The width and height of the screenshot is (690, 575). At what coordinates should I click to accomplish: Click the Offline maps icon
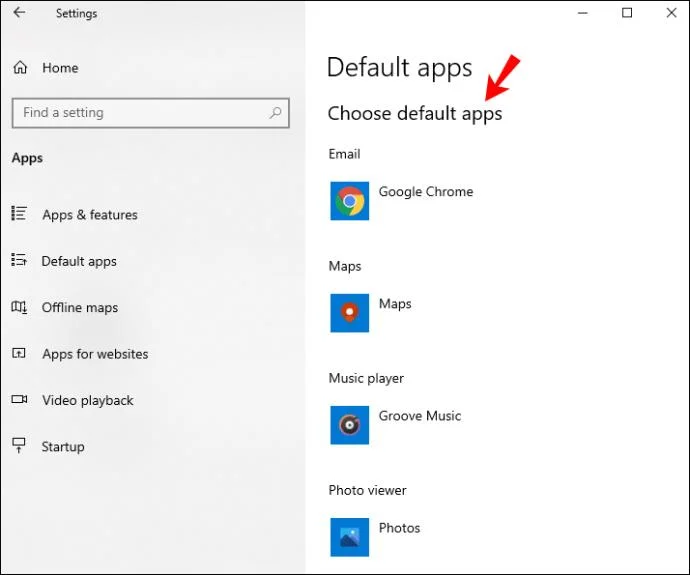(19, 307)
